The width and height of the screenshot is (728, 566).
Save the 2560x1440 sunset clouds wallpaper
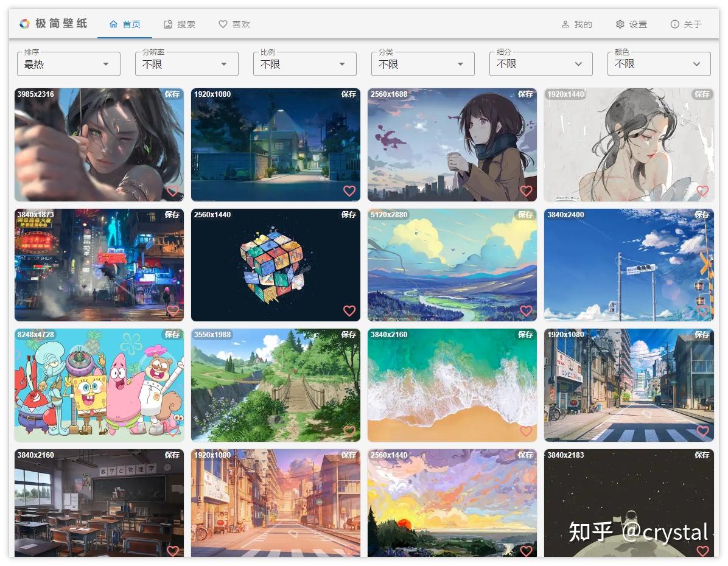tap(525, 455)
